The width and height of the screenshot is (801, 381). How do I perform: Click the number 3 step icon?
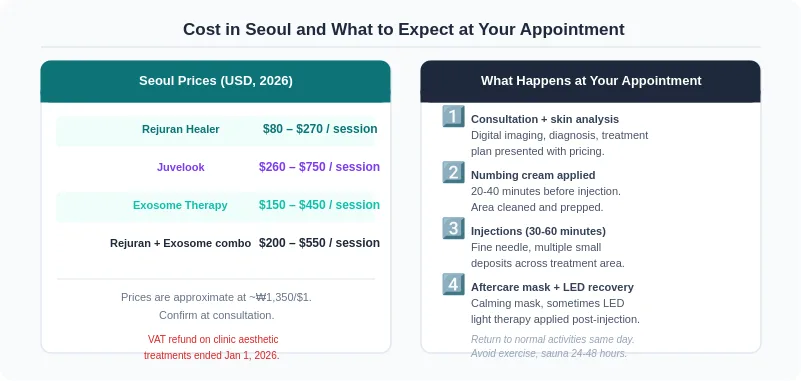coord(453,228)
